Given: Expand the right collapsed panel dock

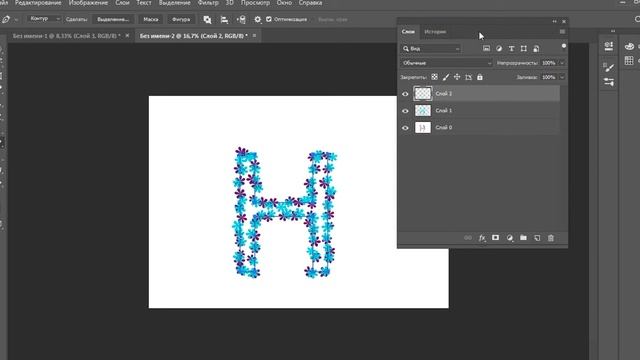Looking at the screenshot, I should (x=613, y=31).
